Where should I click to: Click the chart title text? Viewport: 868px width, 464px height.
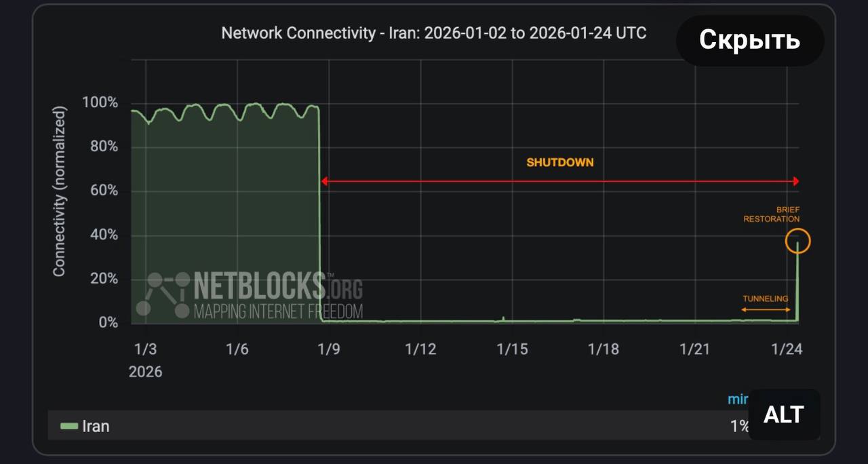point(434,33)
